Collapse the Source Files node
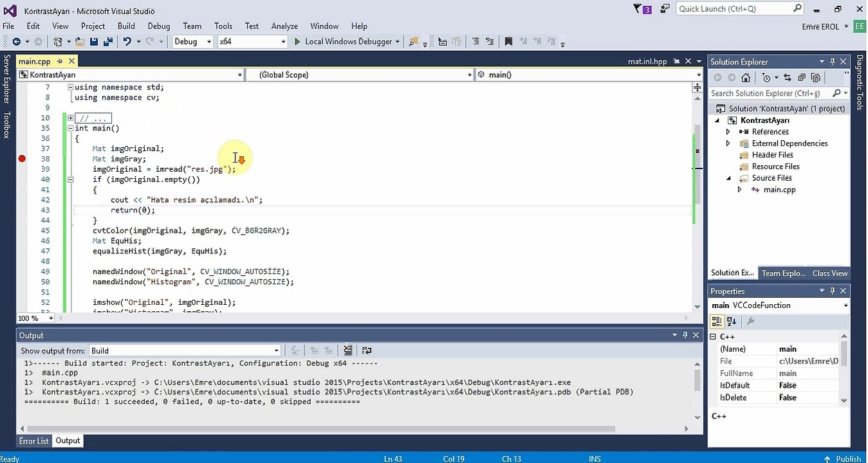Viewport: 868px width, 463px height. 728,178
